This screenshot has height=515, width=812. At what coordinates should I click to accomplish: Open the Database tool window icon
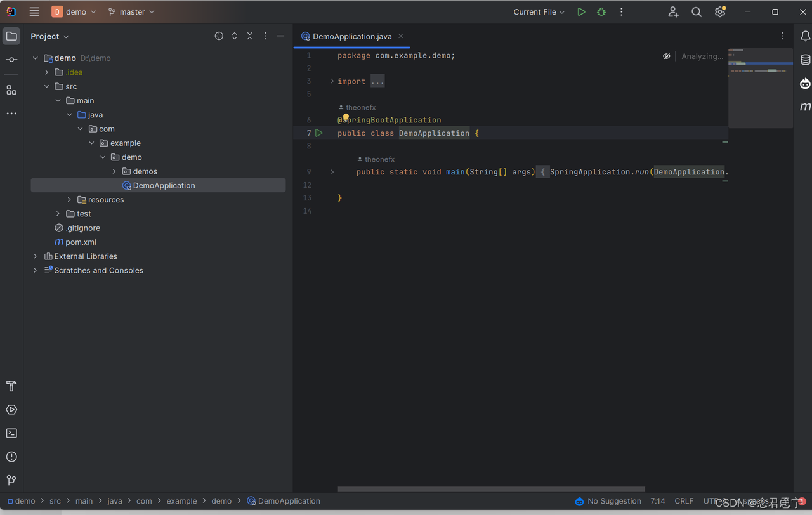(805, 60)
